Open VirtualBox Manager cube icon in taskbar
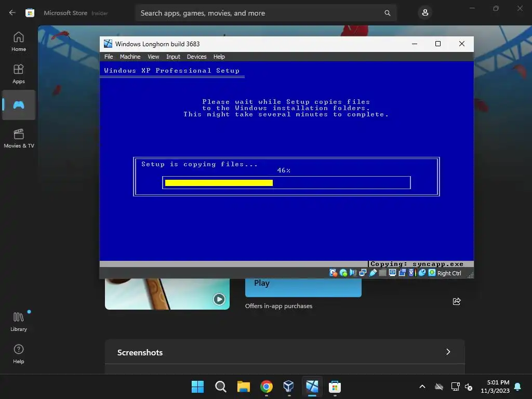 click(x=289, y=387)
